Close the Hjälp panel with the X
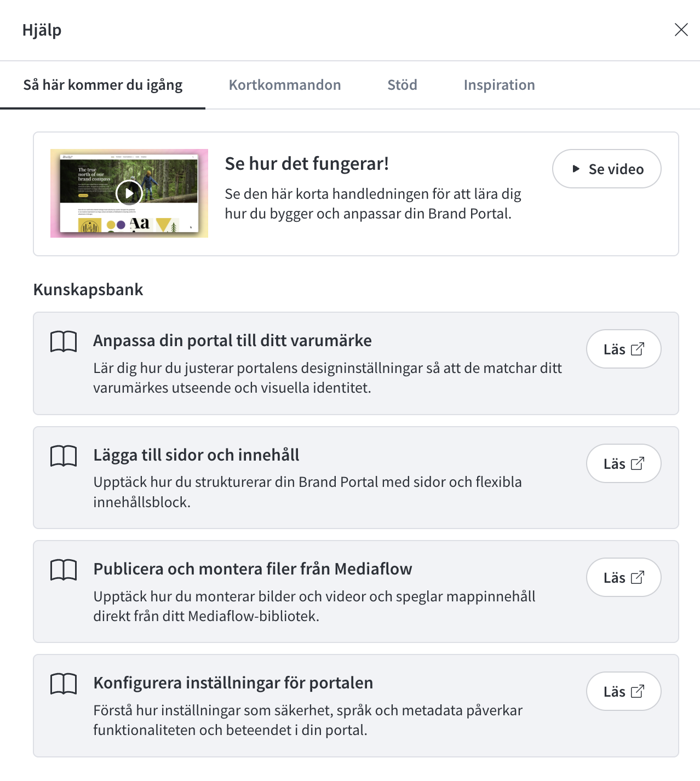The image size is (700, 781). 681,30
